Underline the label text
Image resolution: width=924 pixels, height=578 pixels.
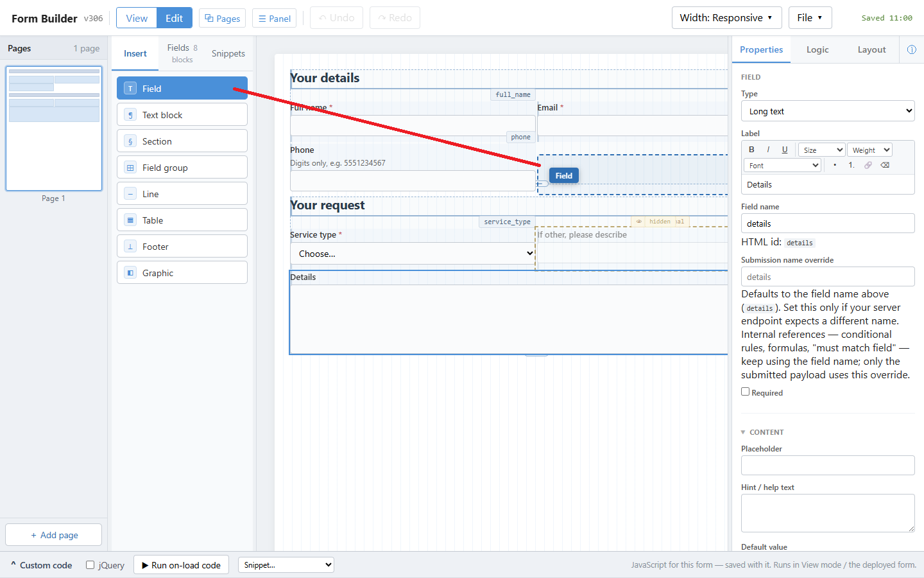tap(785, 150)
